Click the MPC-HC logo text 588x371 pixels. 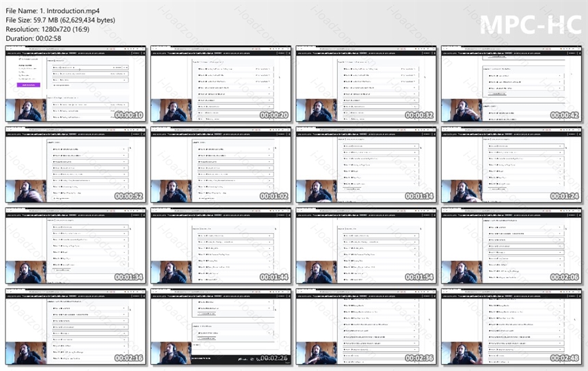(x=531, y=25)
